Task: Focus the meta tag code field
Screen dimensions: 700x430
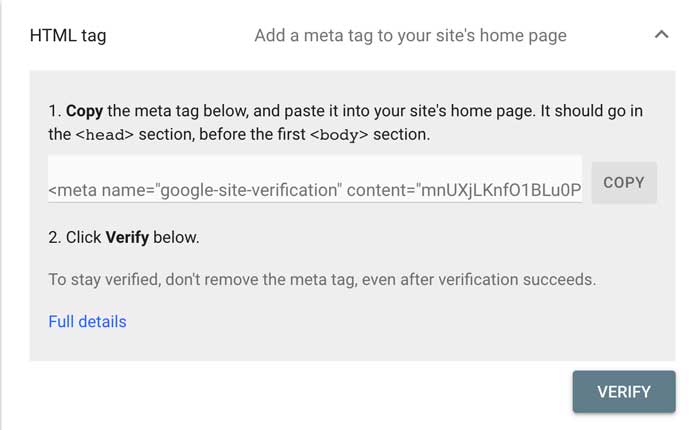Action: click(x=315, y=184)
